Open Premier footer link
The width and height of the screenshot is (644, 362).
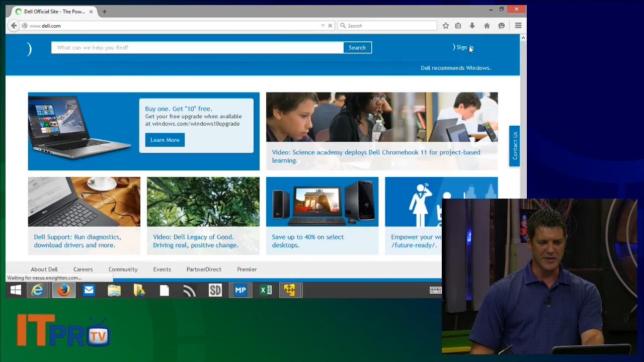247,269
